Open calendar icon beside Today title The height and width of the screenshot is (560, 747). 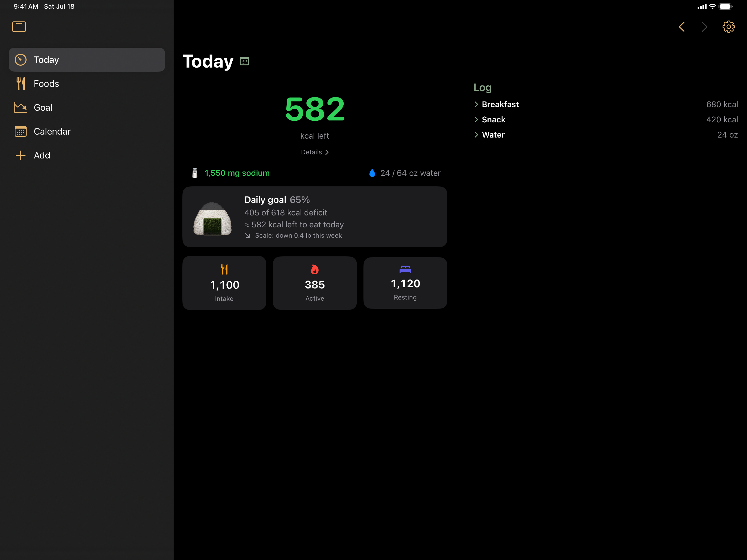[244, 61]
